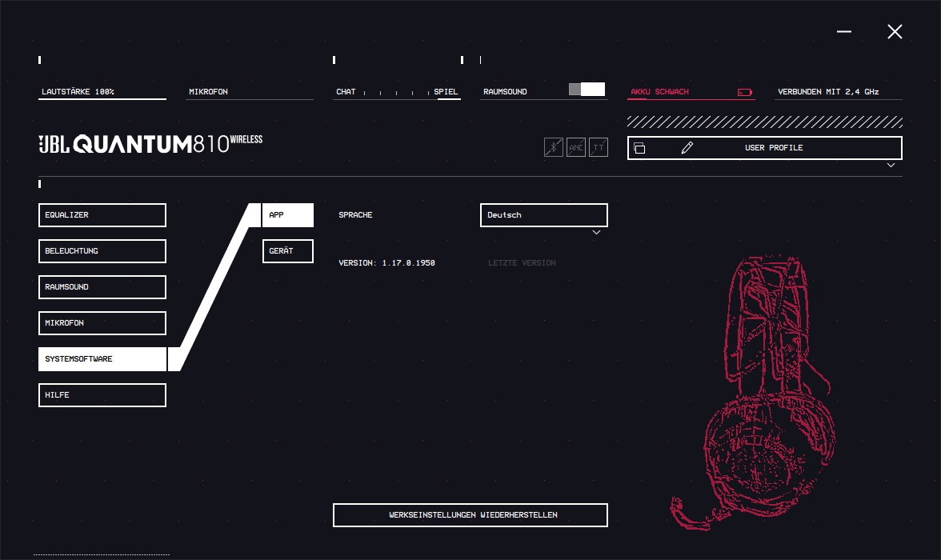This screenshot has width=941, height=560.
Task: Toggle the Raumsound switch
Action: point(587,90)
